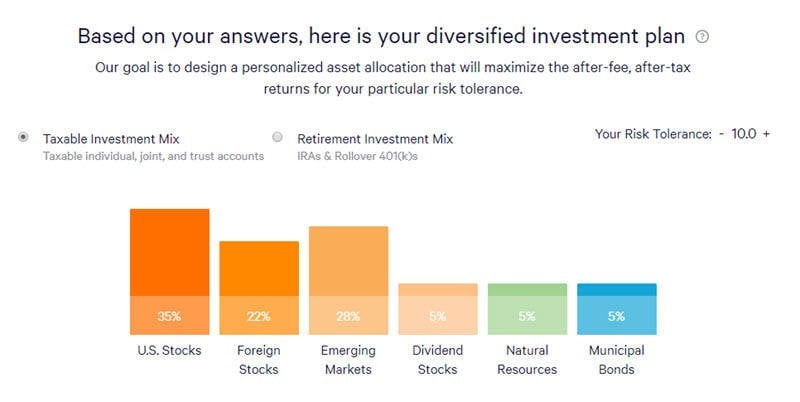Click the Natural Resources label under the chart

click(527, 360)
